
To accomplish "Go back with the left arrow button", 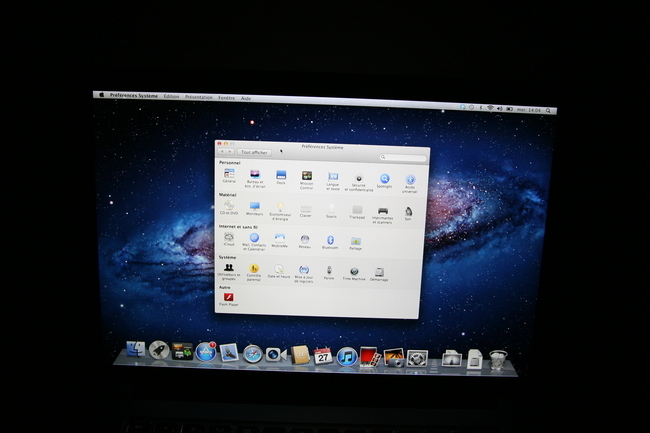I will tap(222, 152).
